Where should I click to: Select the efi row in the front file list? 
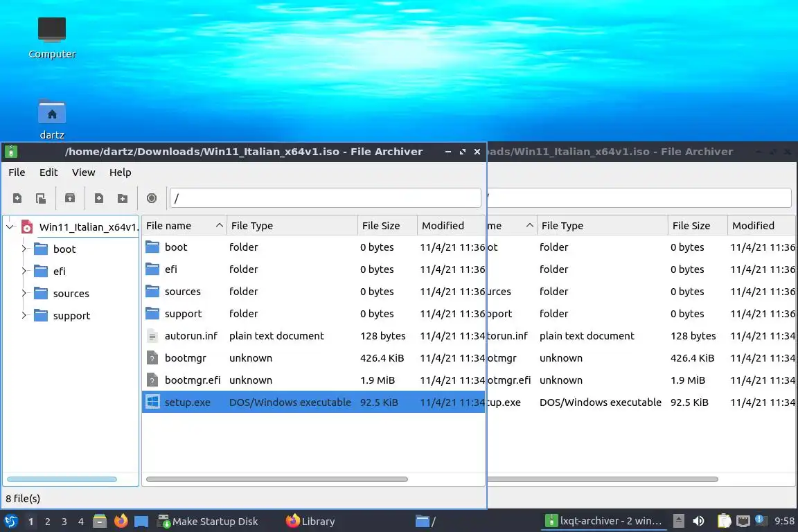pos(314,269)
